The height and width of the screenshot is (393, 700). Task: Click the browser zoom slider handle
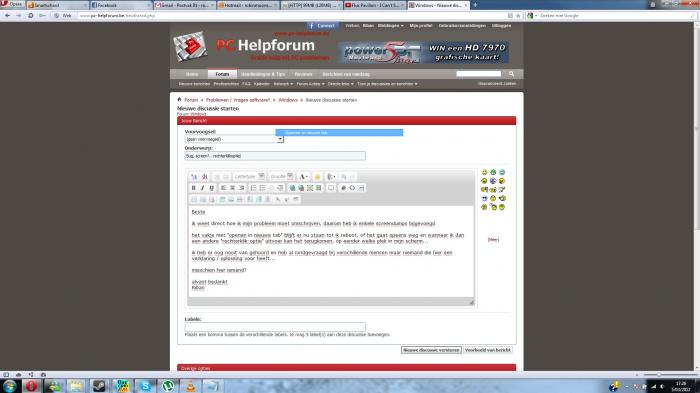[658, 375]
